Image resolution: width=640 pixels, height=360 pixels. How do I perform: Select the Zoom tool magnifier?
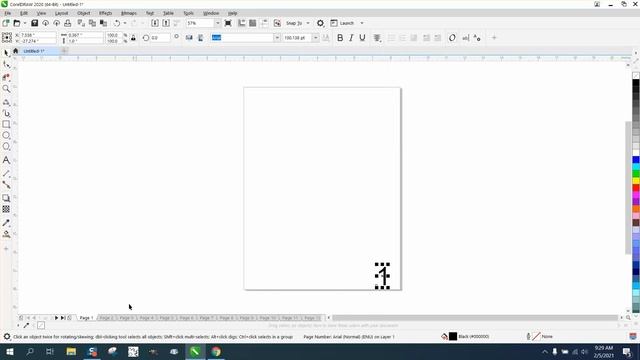[6, 89]
